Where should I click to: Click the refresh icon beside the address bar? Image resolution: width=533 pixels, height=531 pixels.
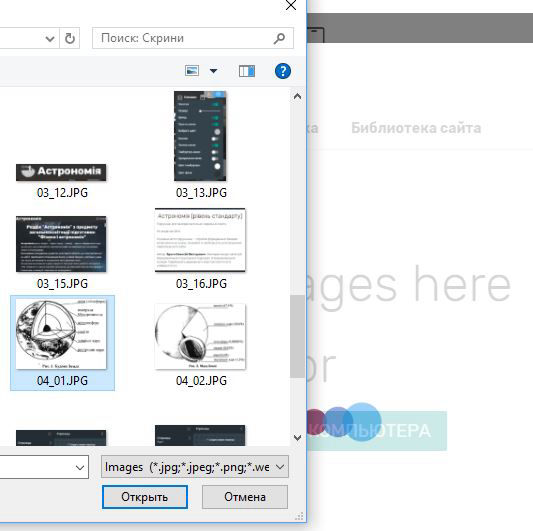[70, 38]
